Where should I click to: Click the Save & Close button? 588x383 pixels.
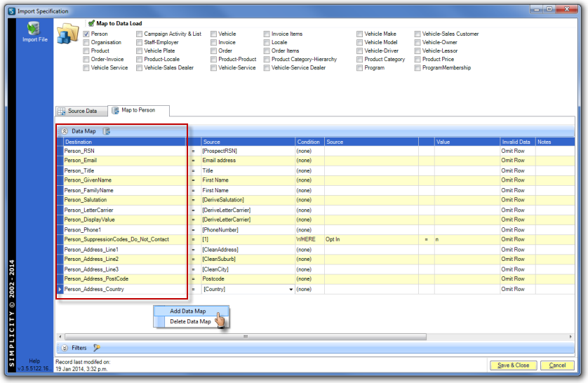513,365
